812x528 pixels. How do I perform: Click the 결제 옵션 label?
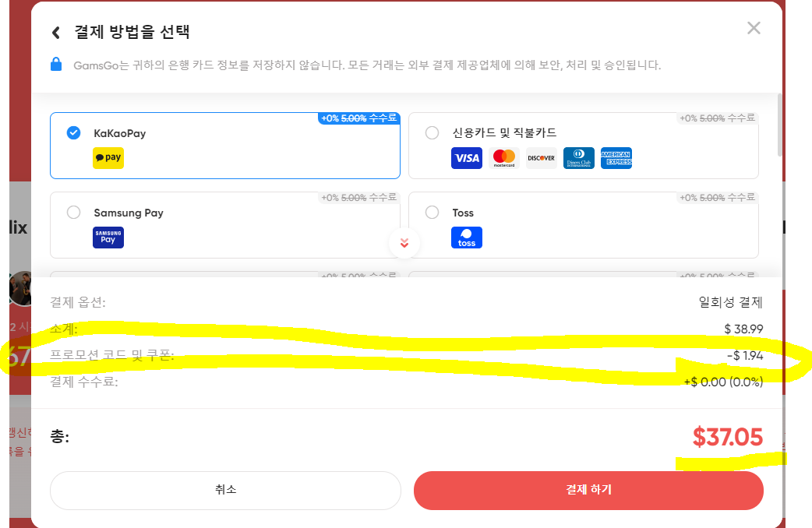point(78,302)
